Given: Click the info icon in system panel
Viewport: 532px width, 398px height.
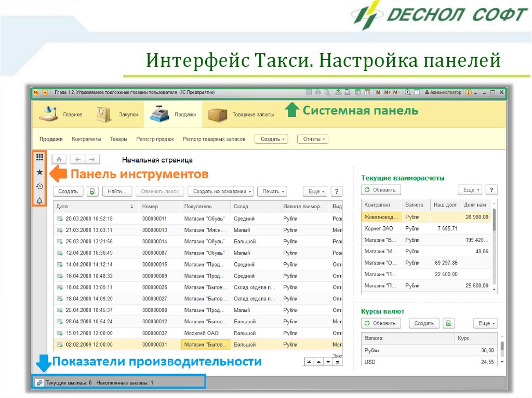Looking at the screenshot, I should pos(469,92).
